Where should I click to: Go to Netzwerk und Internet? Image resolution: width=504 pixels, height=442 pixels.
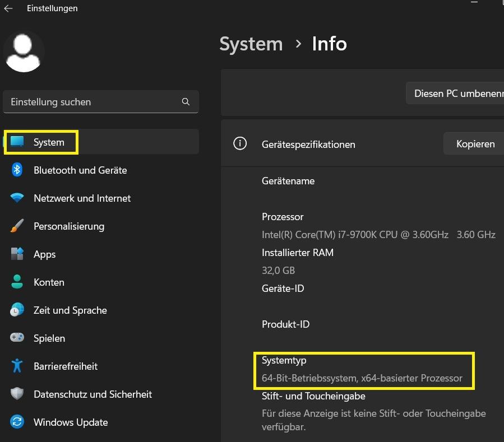101,198
